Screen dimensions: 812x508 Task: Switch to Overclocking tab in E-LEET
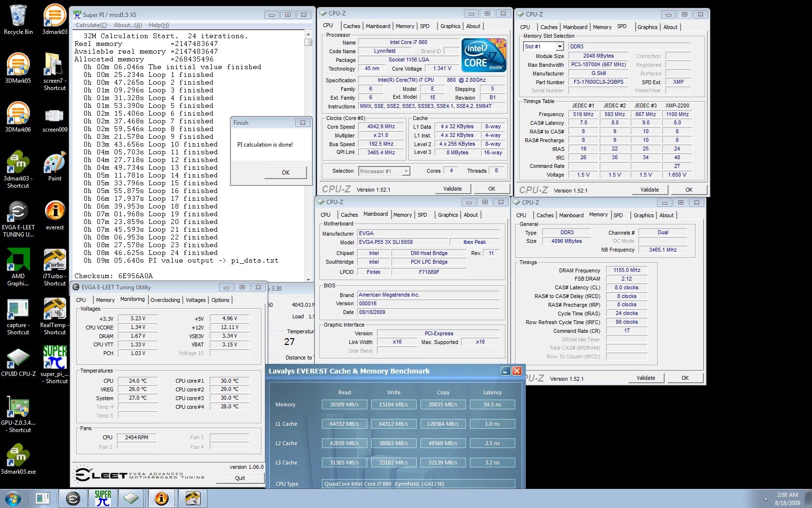[x=165, y=300]
